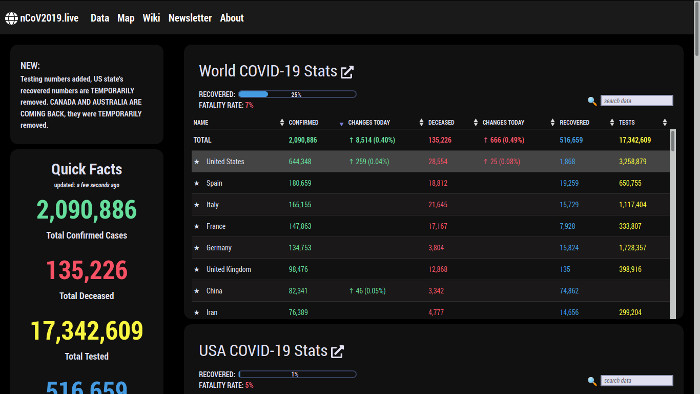Select the United Kingdom country name
Screen dimensions: 700x394
tap(229, 270)
